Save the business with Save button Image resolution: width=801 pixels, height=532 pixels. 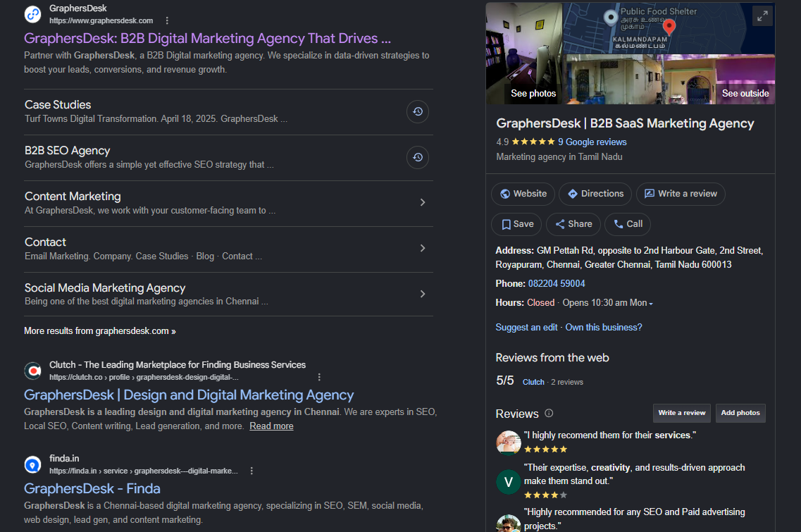[516, 224]
